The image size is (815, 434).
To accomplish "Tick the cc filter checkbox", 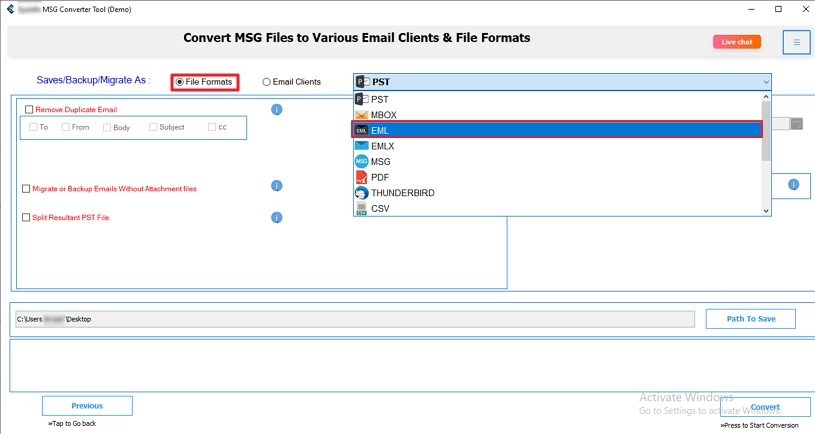I will tap(212, 127).
